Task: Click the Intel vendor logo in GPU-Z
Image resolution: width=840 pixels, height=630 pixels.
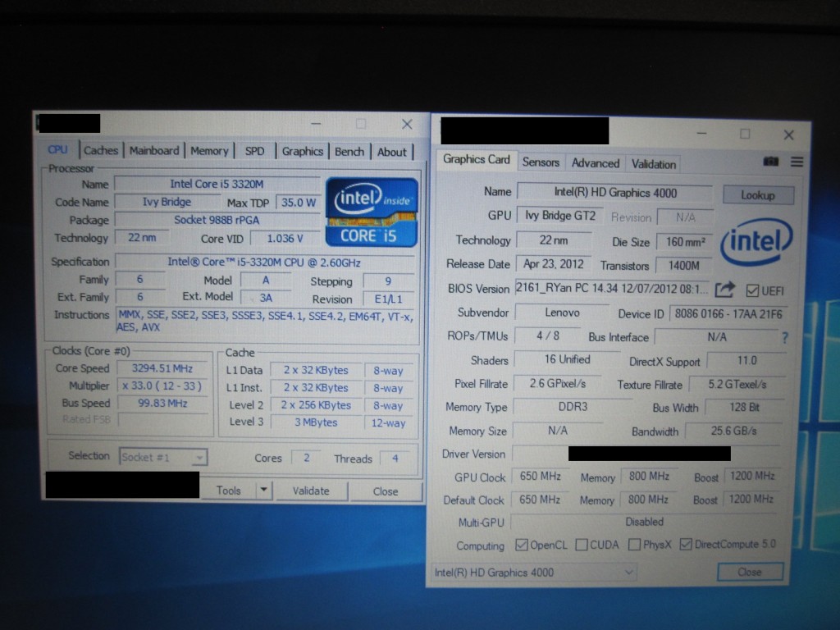Action: pos(756,241)
